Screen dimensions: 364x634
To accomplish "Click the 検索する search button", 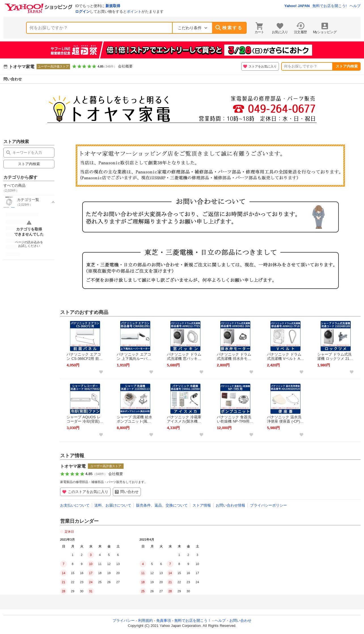I will click(x=229, y=28).
